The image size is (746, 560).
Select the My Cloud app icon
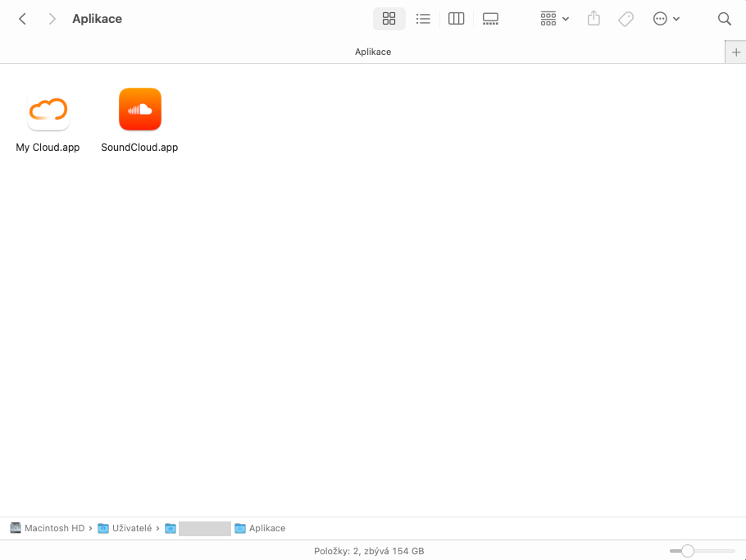48,109
